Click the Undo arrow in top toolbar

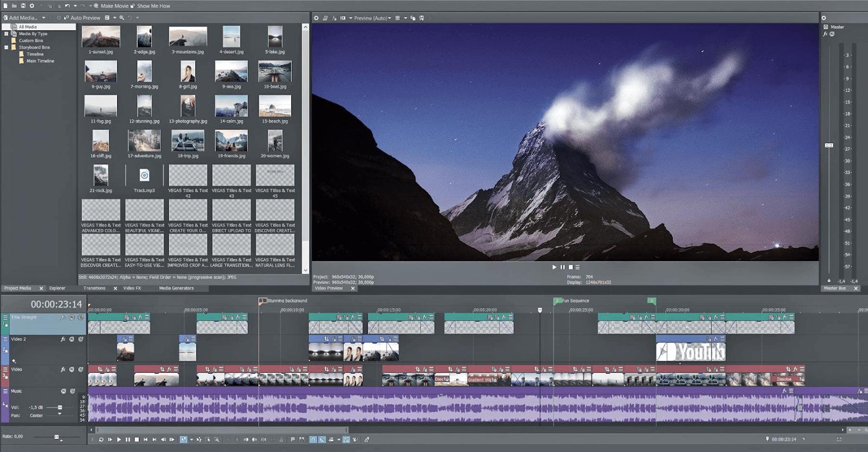(67, 5)
